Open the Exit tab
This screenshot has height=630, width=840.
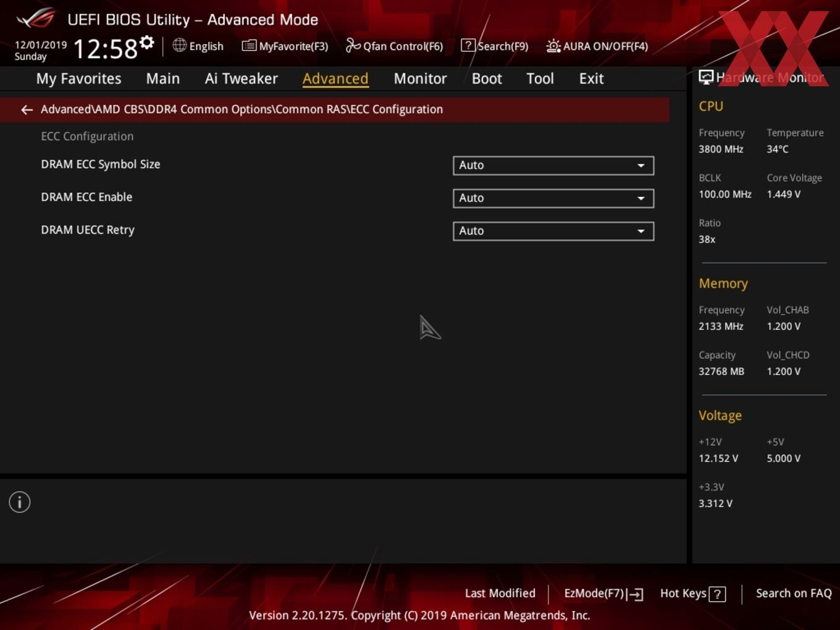click(x=591, y=78)
